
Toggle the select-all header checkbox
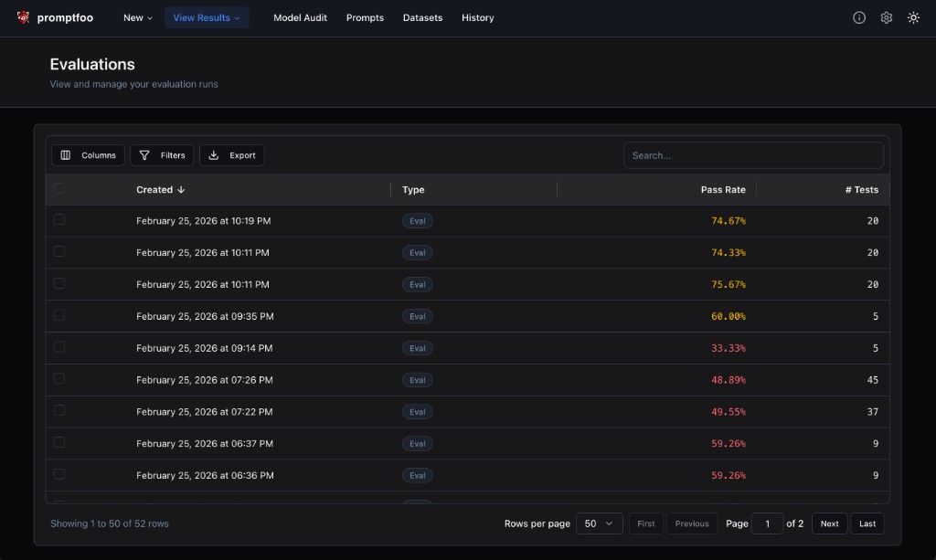point(59,189)
